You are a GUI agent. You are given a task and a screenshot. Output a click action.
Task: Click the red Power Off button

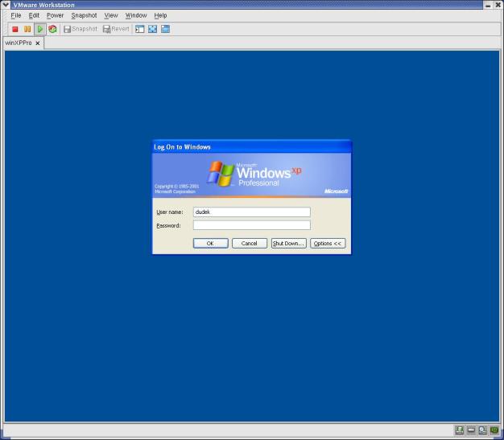point(14,29)
